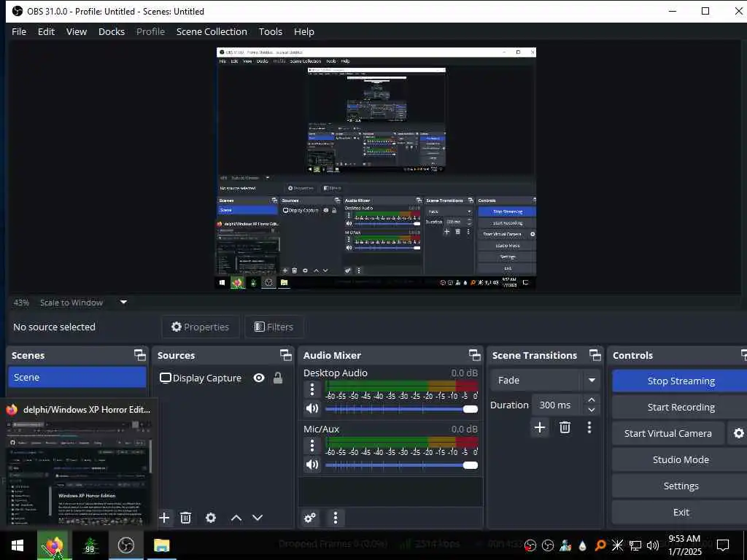Pop out the Audio Mixer dock
The height and width of the screenshot is (560, 747).
pos(474,355)
